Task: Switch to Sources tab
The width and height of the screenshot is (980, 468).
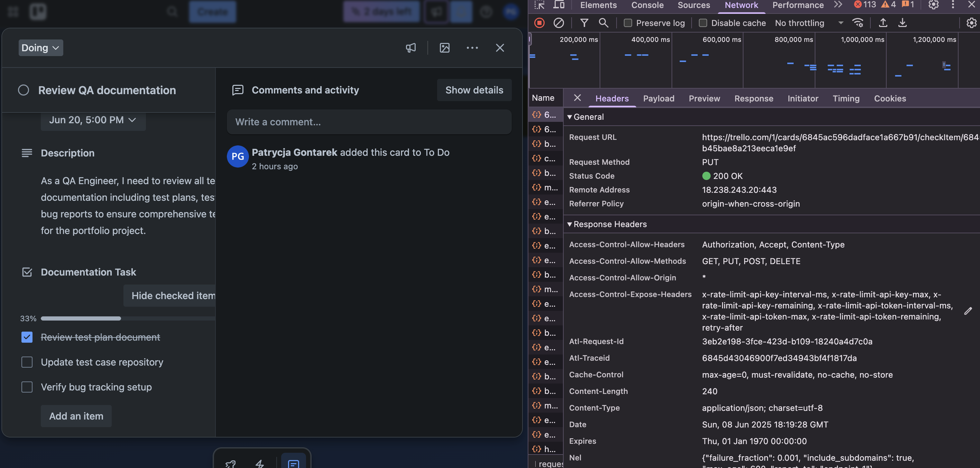Action: pyautogui.click(x=694, y=5)
